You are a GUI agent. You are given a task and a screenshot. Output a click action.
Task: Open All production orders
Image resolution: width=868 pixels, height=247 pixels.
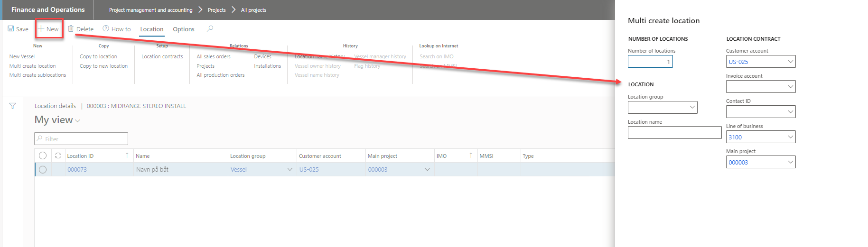click(x=221, y=75)
